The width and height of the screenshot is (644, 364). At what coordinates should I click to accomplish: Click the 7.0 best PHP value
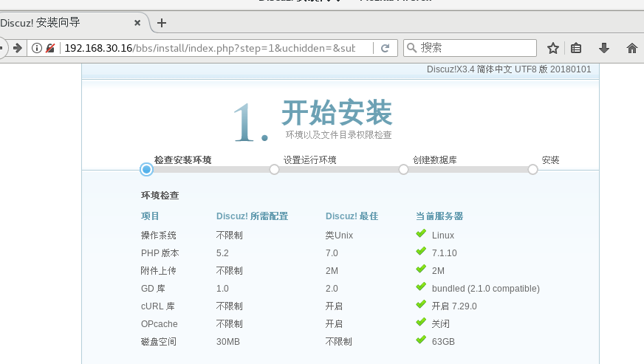tap(332, 253)
